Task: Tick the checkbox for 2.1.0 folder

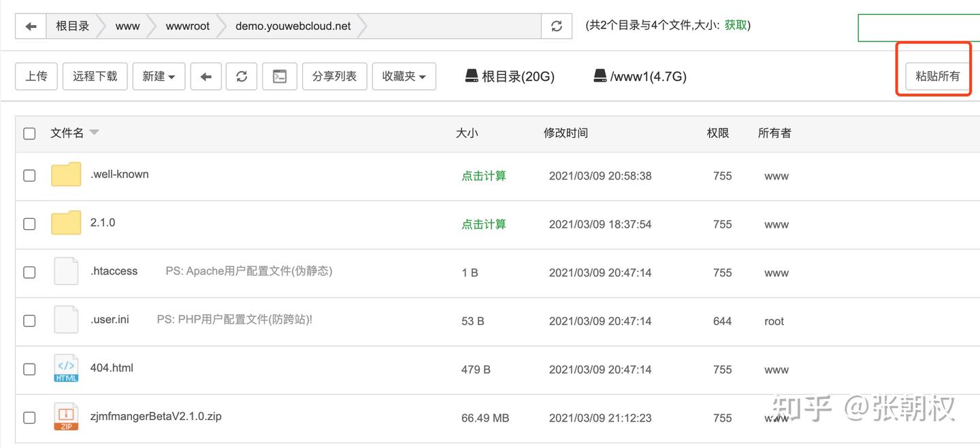Action: 29,224
